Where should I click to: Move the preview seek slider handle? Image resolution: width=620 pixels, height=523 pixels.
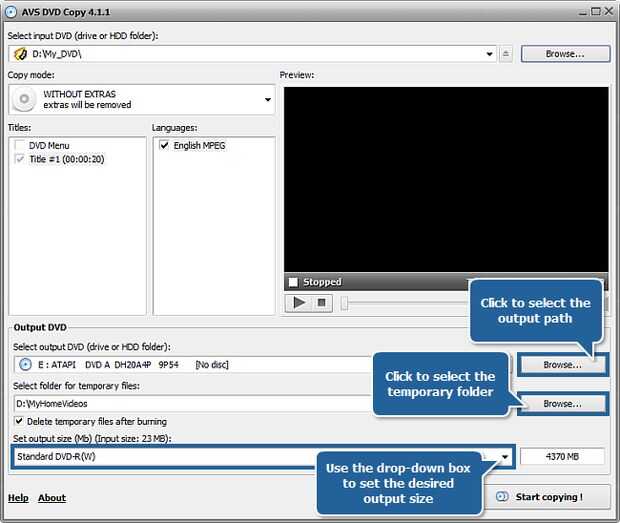click(344, 303)
